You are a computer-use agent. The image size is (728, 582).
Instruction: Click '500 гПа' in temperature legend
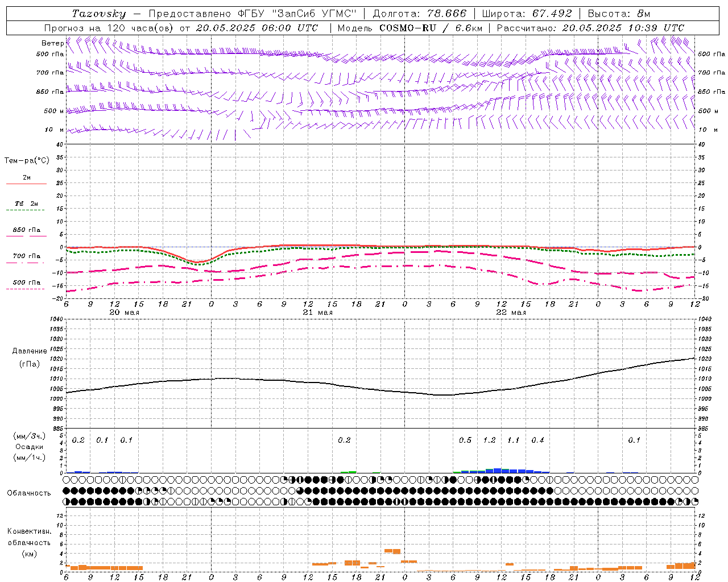tap(26, 282)
